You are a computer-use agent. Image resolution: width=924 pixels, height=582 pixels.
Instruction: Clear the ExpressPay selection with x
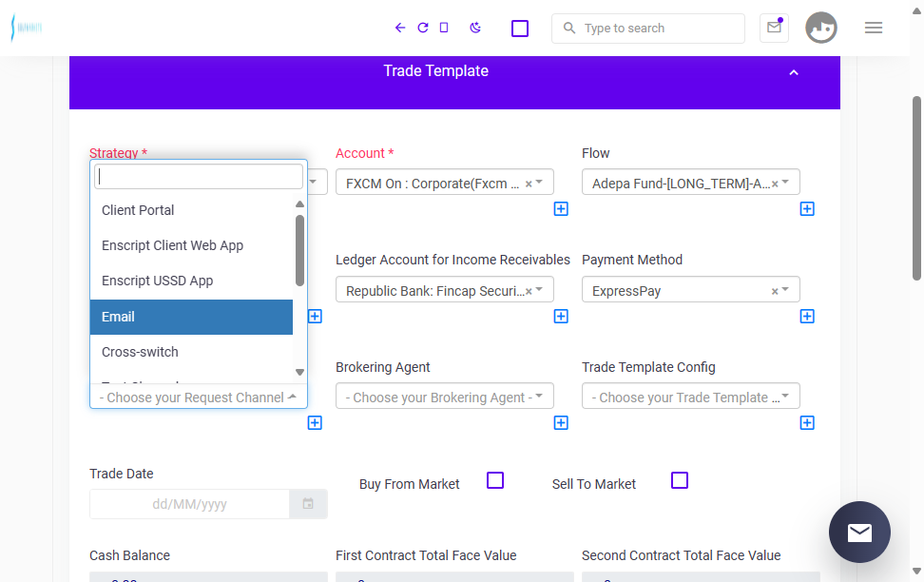(x=775, y=291)
